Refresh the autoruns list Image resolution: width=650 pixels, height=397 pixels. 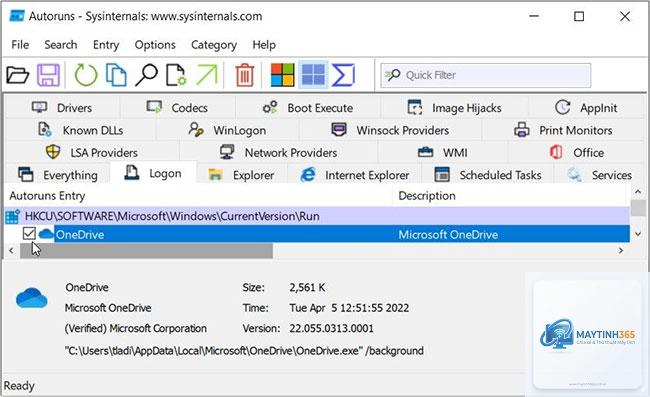(x=85, y=75)
